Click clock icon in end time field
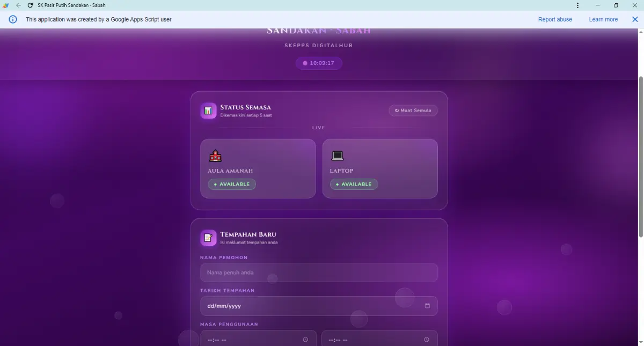Image resolution: width=644 pixels, height=346 pixels. coord(427,340)
